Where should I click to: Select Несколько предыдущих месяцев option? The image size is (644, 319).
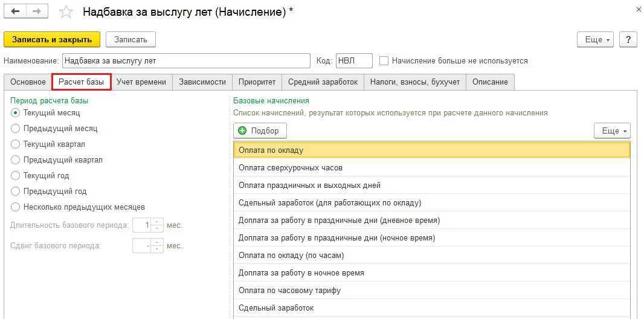(16, 207)
